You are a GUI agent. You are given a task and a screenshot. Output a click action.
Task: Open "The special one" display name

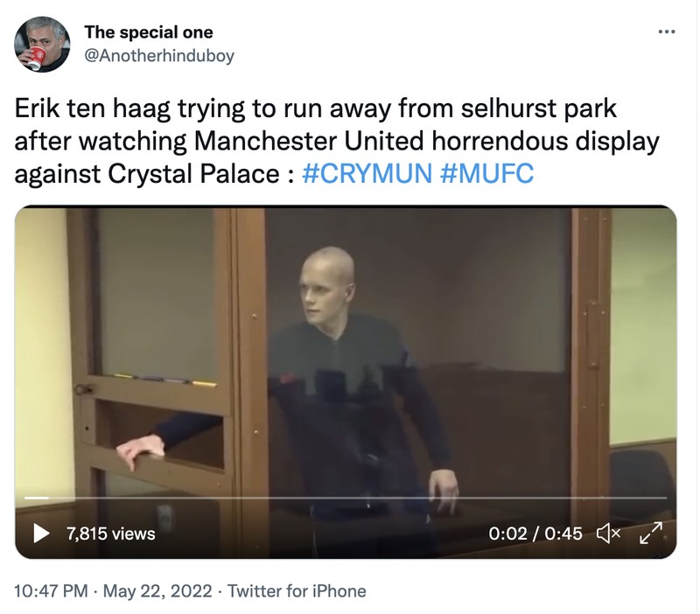click(149, 33)
